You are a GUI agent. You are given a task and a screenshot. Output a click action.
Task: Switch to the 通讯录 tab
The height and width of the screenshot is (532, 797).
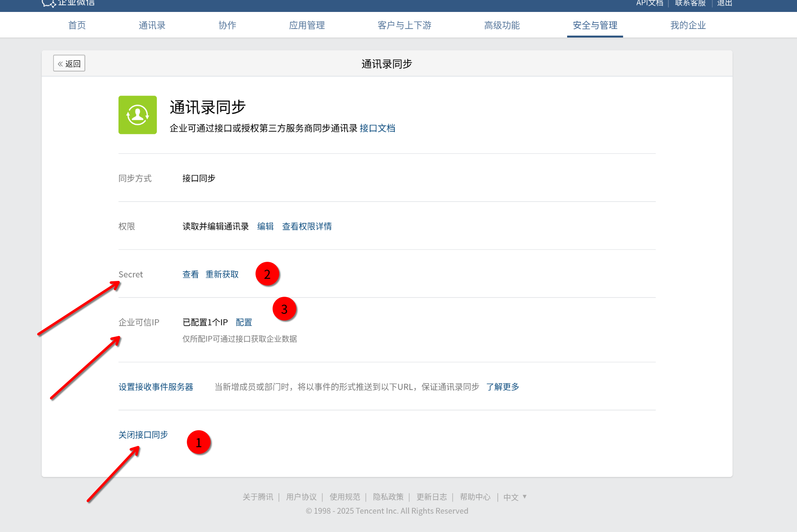click(x=152, y=25)
